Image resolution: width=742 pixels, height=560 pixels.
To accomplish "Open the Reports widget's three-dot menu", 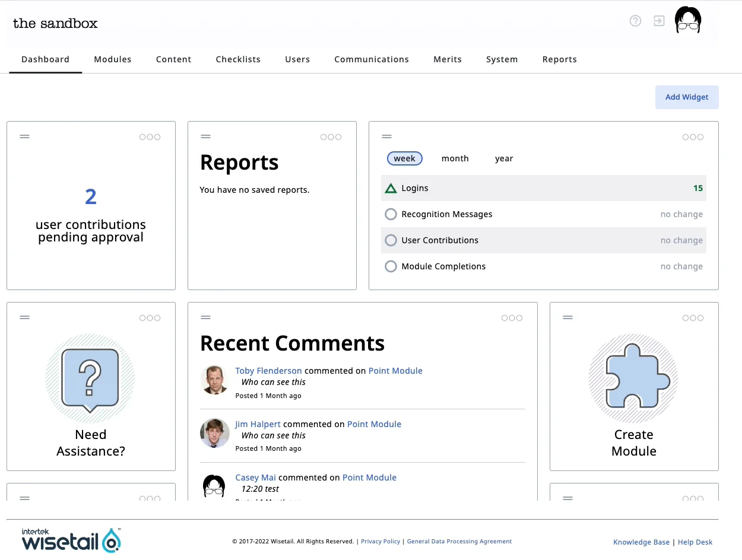I will pos(331,137).
